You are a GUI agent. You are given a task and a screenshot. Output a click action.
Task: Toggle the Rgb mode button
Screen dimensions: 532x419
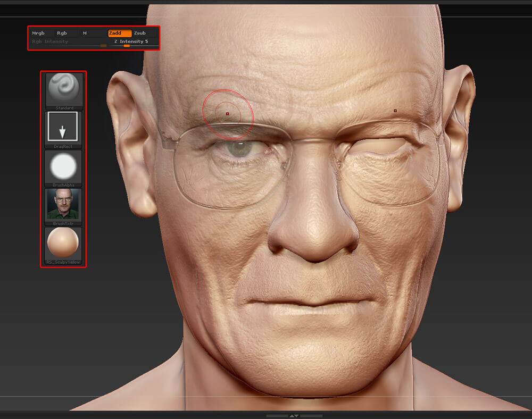(62, 33)
